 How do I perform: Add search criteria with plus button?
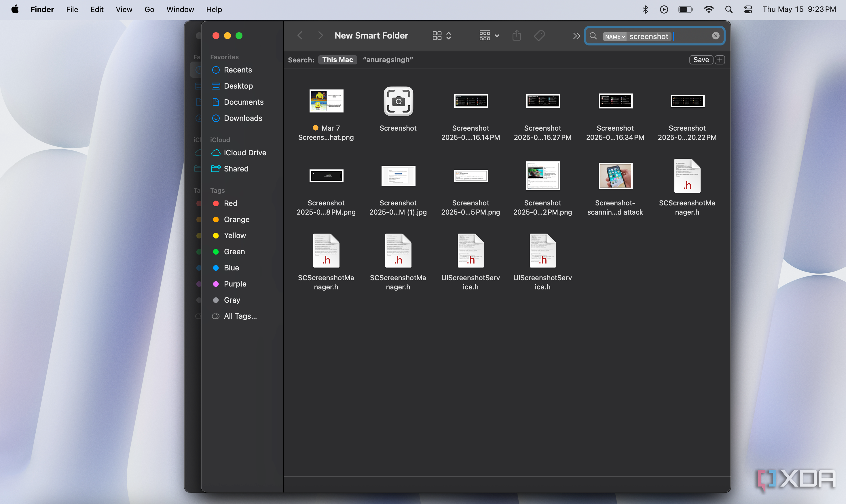click(720, 60)
